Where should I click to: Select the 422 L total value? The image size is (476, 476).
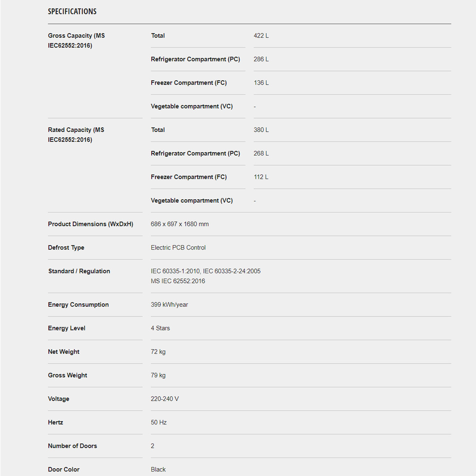261,36
